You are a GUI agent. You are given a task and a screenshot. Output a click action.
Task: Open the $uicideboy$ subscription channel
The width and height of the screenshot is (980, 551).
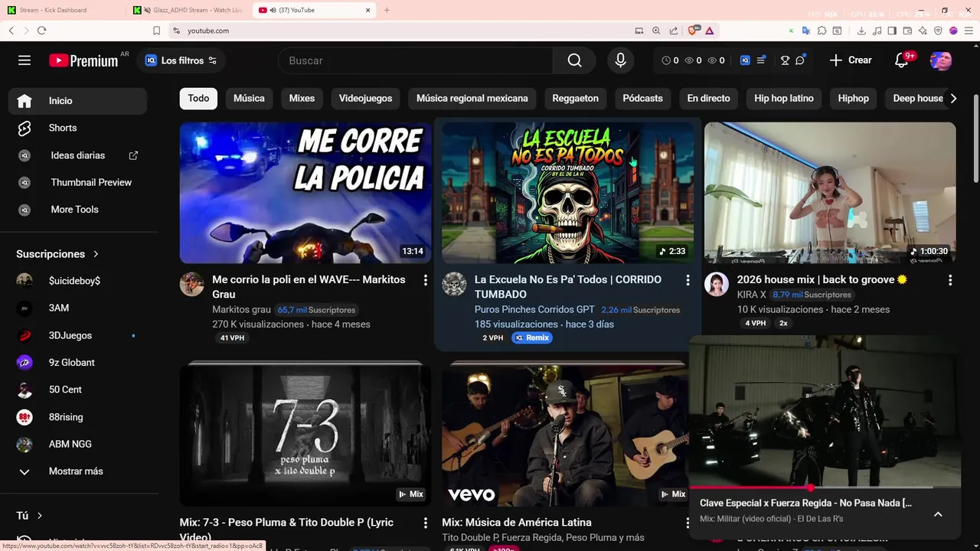pyautogui.click(x=77, y=281)
